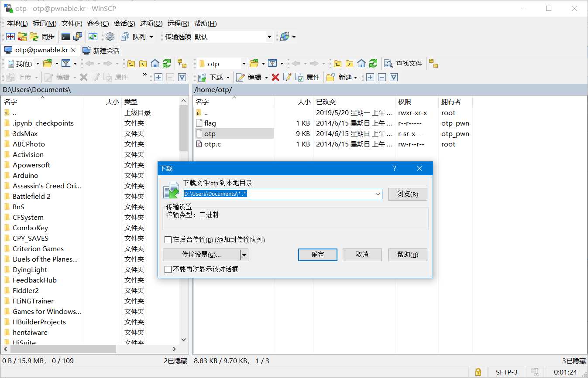This screenshot has width=588, height=378.
Task: Check 不要再次显示该对话框 checkbox
Action: coord(168,269)
